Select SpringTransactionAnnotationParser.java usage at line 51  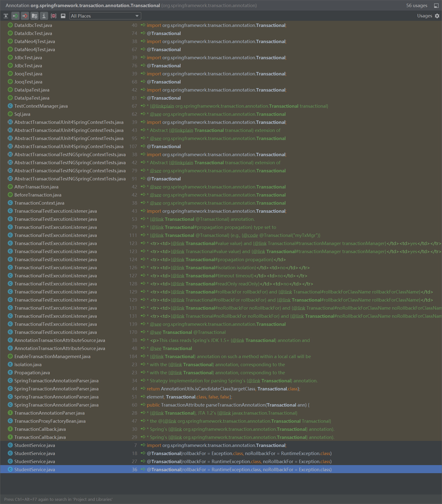pos(221,397)
